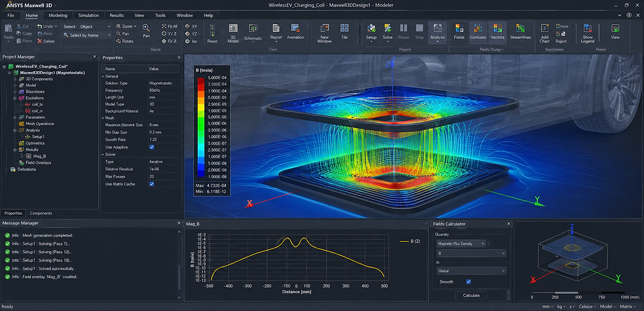Close the Message Manager panel
Viewport: 644px width, 311px height.
[179, 223]
